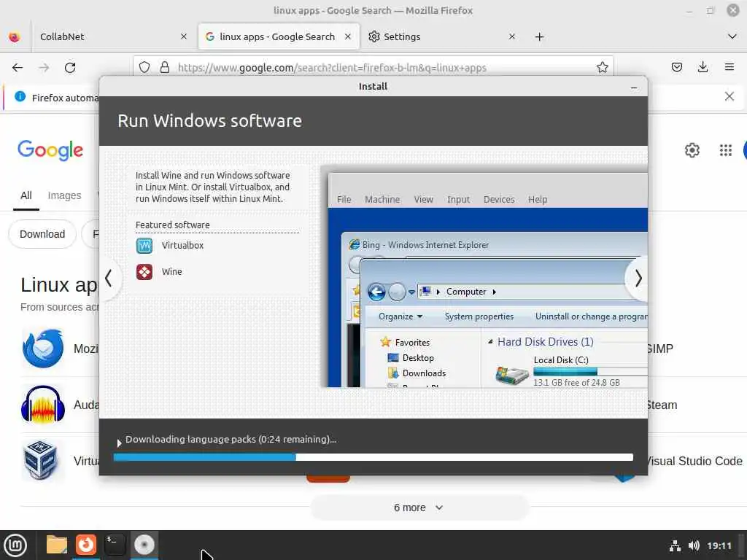Open the list all tabs dropdown
747x560 pixels.
[x=732, y=36]
